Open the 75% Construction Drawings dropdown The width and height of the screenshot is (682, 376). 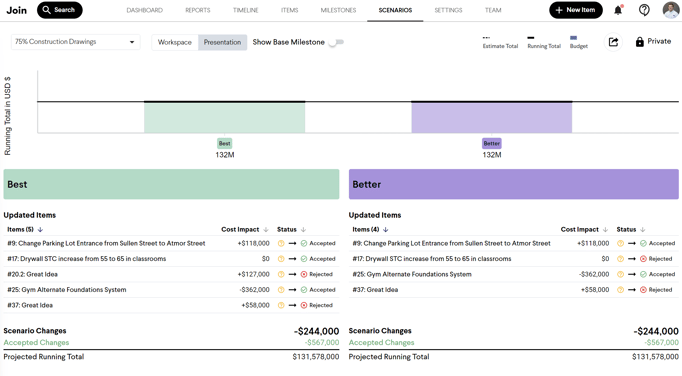(75, 42)
